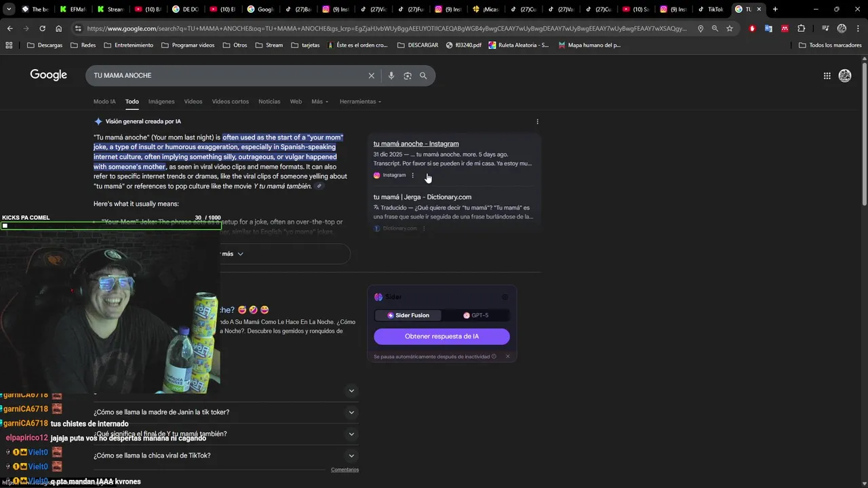The height and width of the screenshot is (488, 868).
Task: Open the Descargas bookmark folder
Action: (45, 45)
